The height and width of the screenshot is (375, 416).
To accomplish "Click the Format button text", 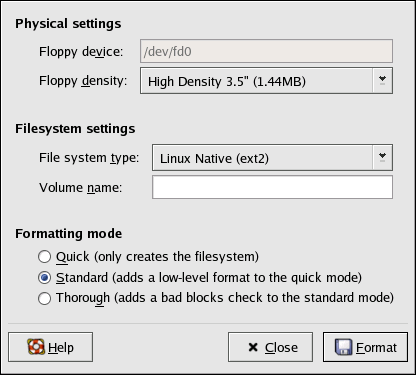I will (376, 348).
